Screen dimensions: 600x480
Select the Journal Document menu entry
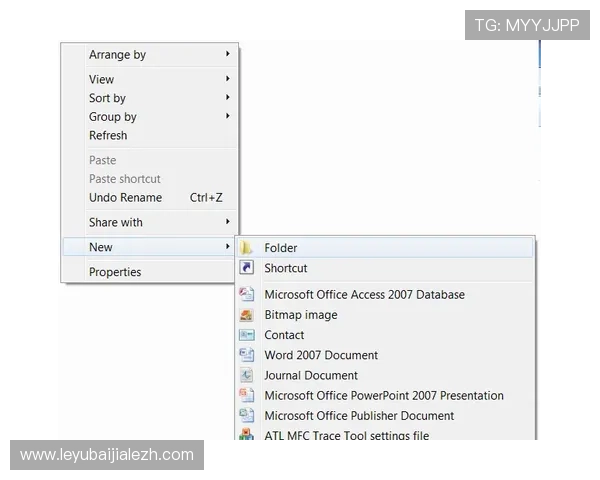(x=311, y=375)
